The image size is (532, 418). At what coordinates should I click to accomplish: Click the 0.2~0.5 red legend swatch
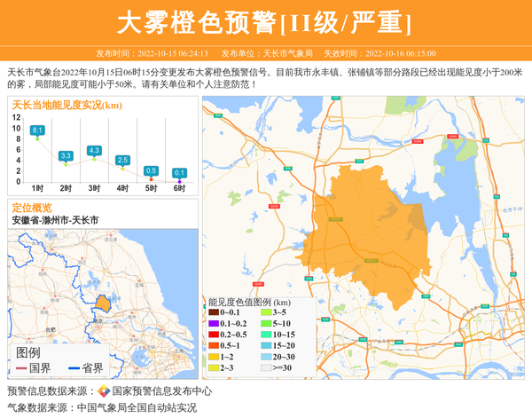click(214, 335)
